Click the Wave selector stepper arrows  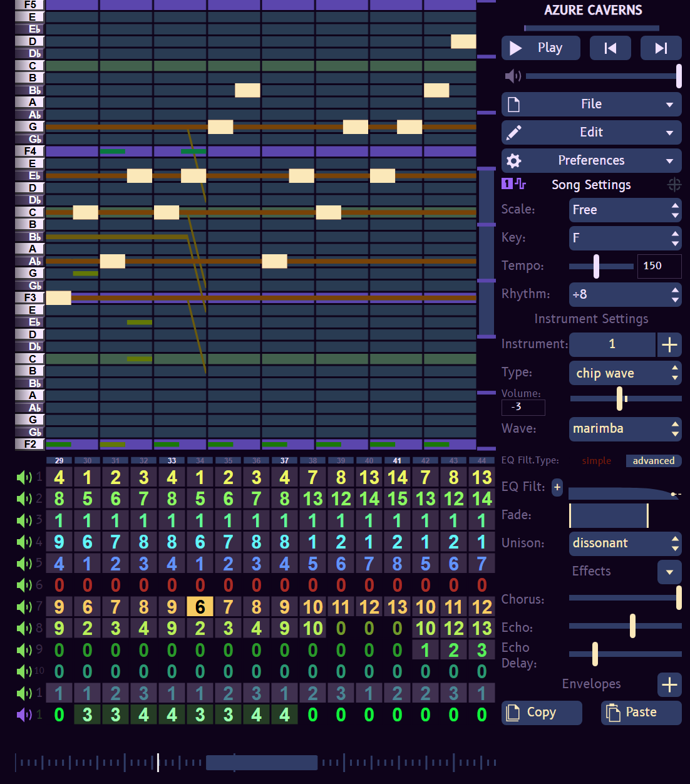click(x=675, y=429)
